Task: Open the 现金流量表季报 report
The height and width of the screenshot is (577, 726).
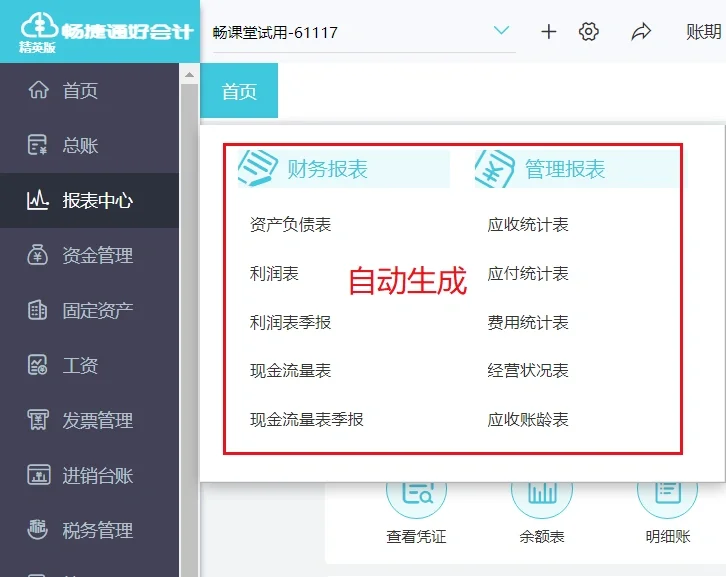Action: [307, 419]
